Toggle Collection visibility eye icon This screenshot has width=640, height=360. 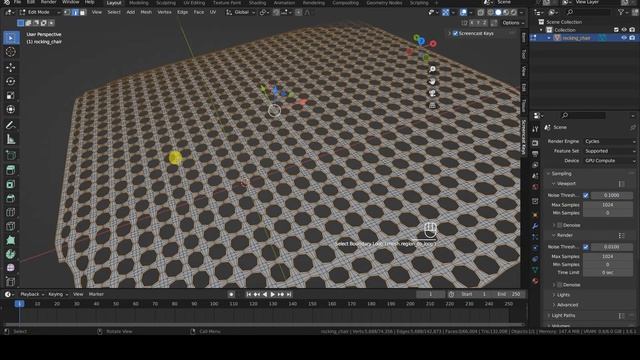pyautogui.click(x=624, y=30)
